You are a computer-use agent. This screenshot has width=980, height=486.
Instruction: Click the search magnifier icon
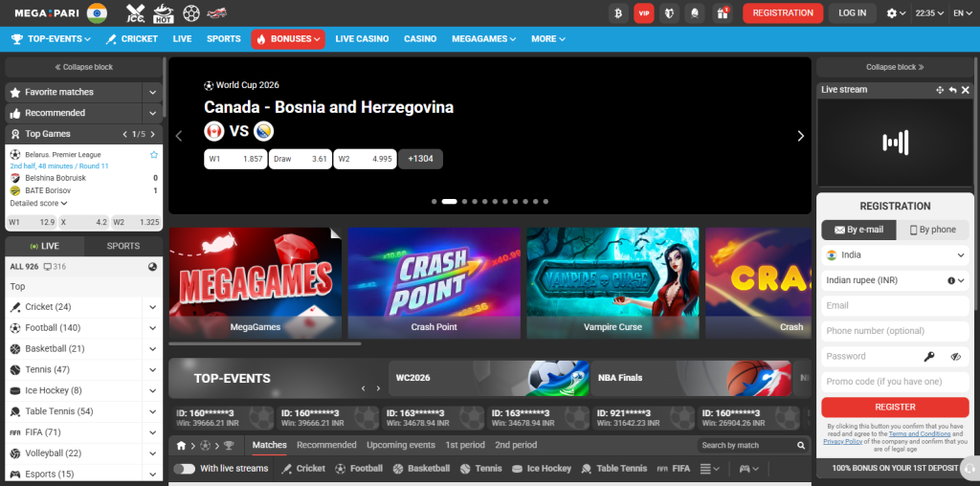pyautogui.click(x=801, y=446)
